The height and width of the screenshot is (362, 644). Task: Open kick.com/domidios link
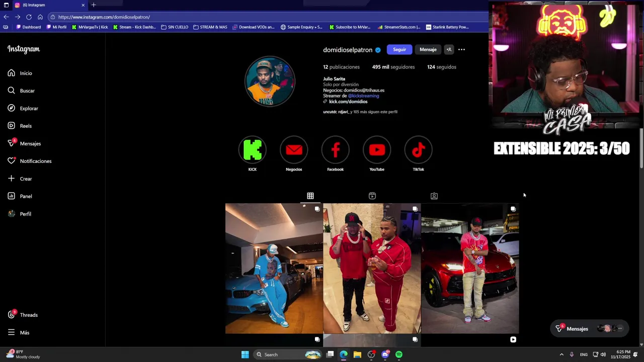click(x=348, y=102)
